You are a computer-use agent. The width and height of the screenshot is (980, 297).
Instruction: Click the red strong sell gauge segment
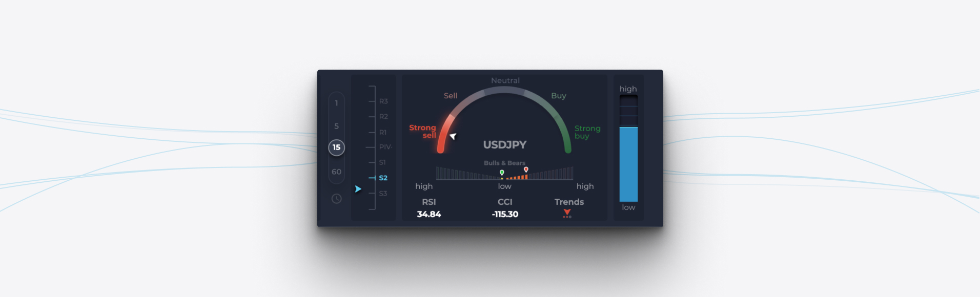(444, 134)
